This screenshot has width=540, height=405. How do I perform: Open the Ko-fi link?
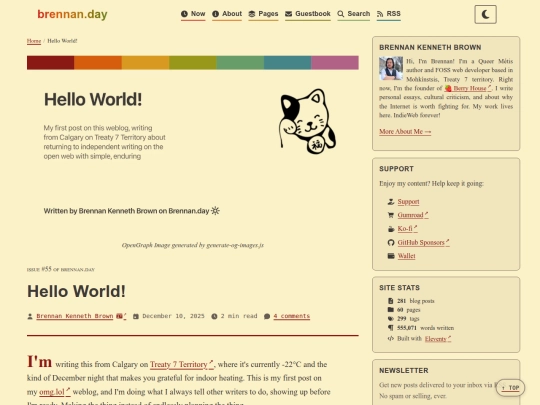(407, 229)
